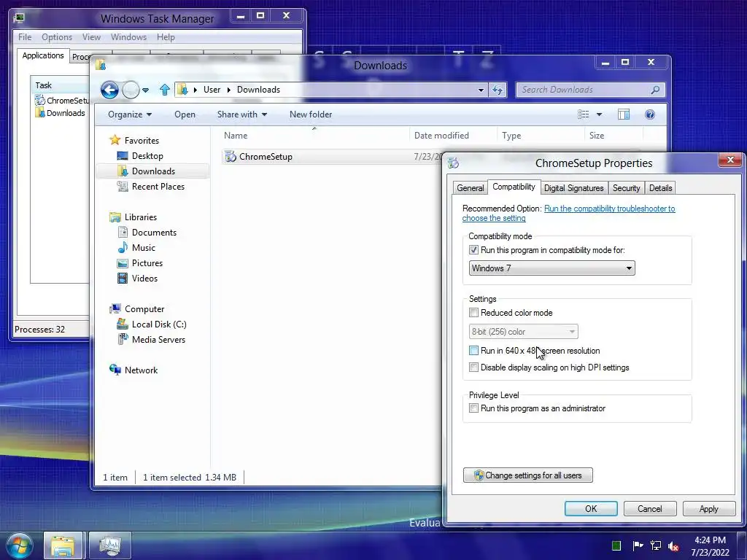Click the ChromeSetup Properties title bar icon
747x560 pixels.
(453, 163)
